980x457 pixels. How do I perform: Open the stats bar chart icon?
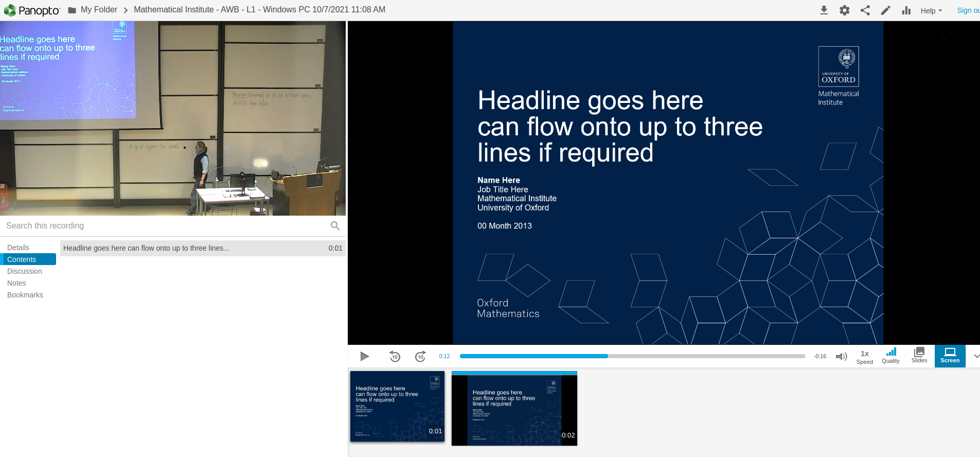click(x=906, y=10)
